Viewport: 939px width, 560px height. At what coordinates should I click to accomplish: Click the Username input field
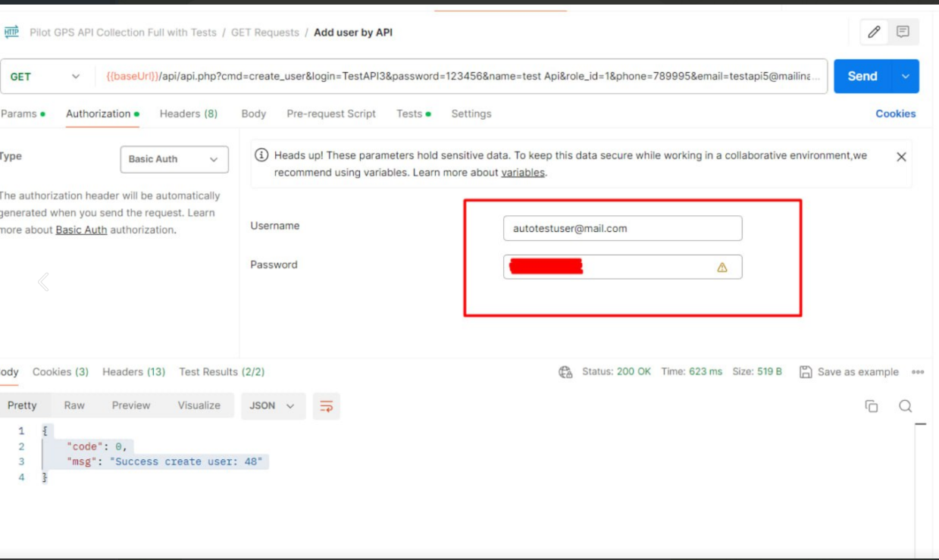[621, 228]
